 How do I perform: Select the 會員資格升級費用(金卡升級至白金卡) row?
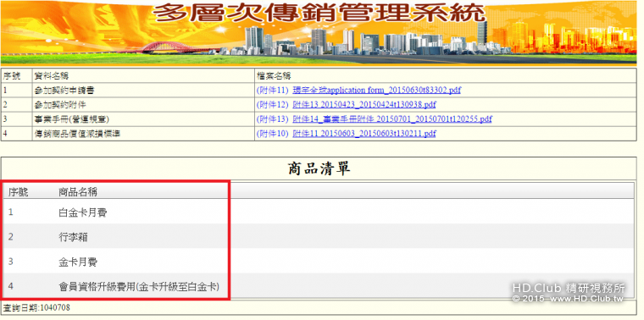pyautogui.click(x=319, y=286)
